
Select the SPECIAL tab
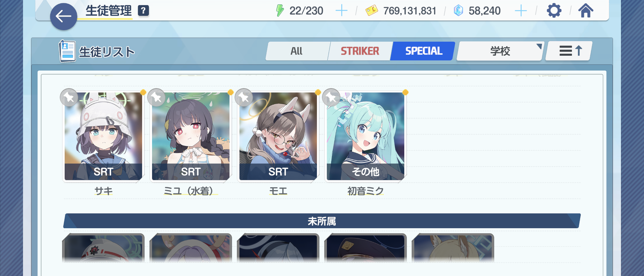coord(423,51)
